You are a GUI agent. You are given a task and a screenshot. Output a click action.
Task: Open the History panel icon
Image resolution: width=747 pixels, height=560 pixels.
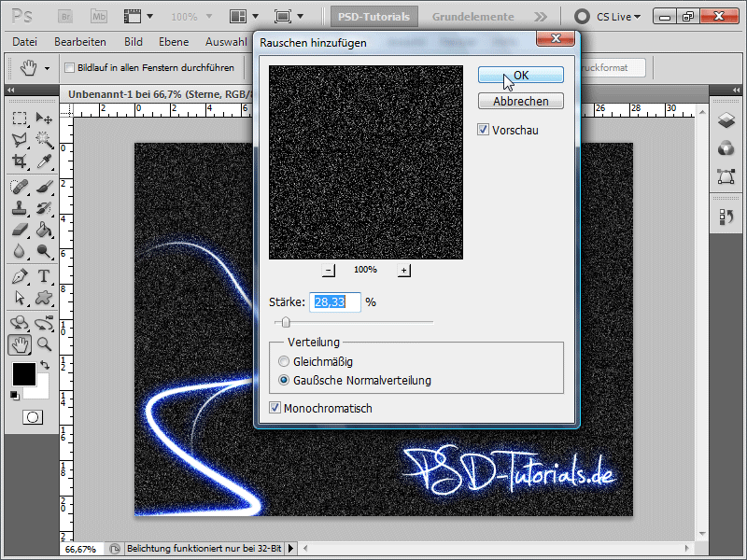[x=726, y=217]
